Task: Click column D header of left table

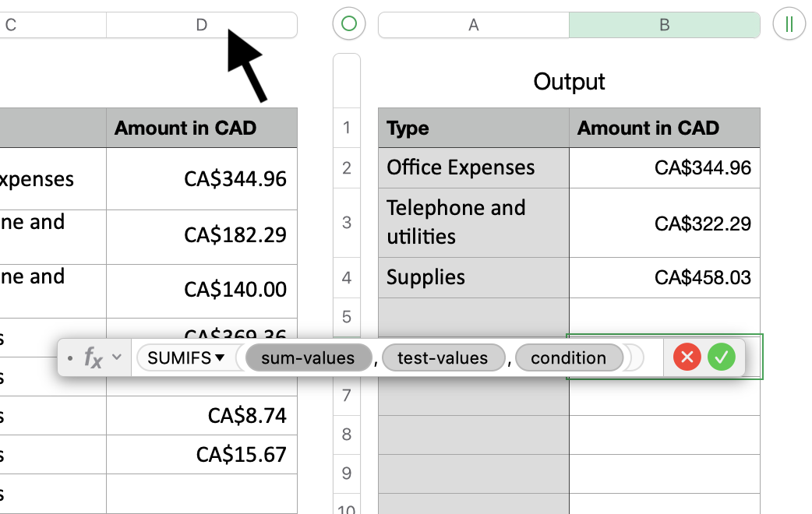Action: (201, 25)
